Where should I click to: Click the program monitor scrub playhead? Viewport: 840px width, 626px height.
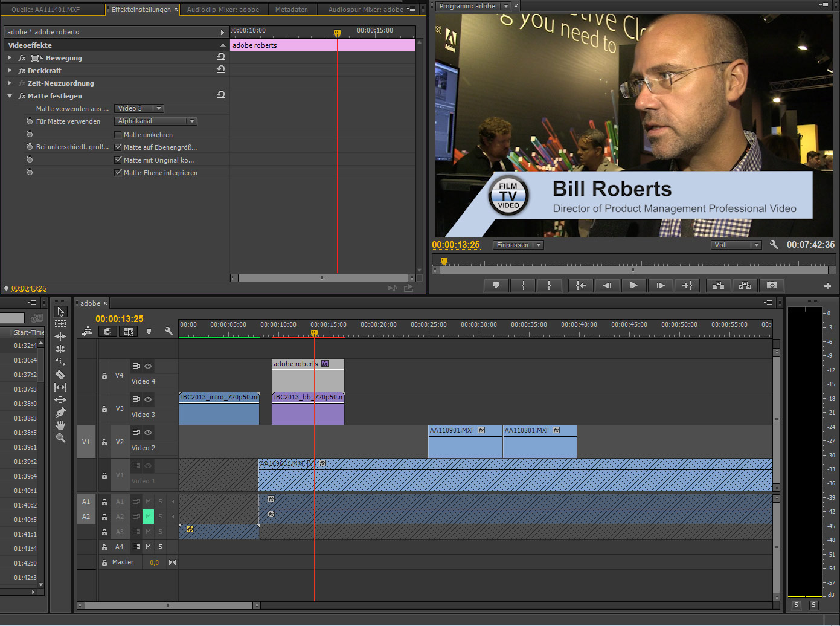444,262
